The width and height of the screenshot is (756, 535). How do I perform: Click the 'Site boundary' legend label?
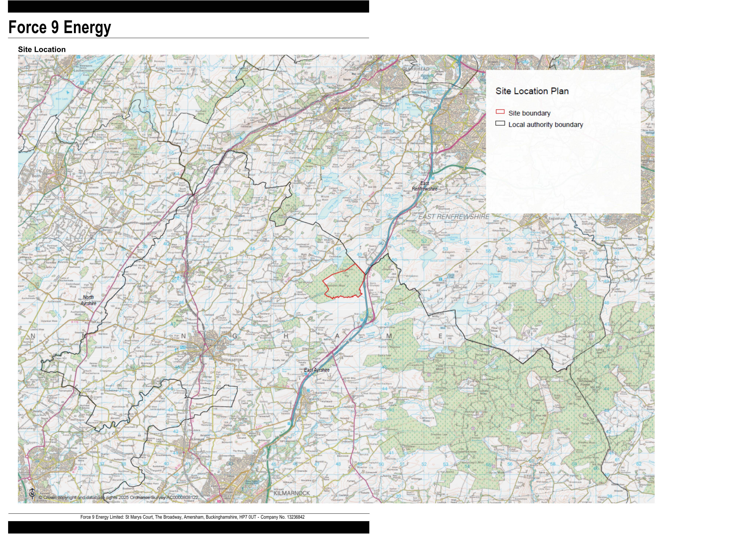point(530,113)
